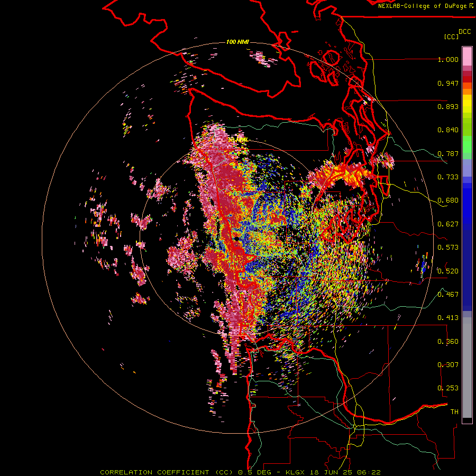This screenshot has height=476, width=476.
Task: Select the 0.680 legend value
Action: 448,200
